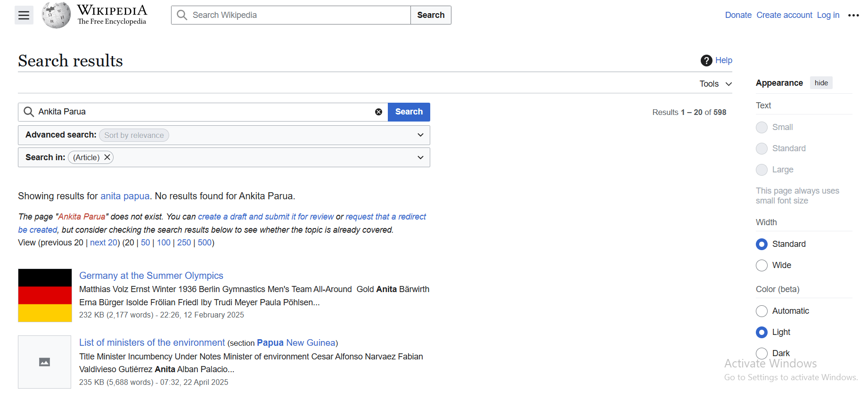The width and height of the screenshot is (868, 399).
Task: Select Wide width option
Action: click(762, 266)
